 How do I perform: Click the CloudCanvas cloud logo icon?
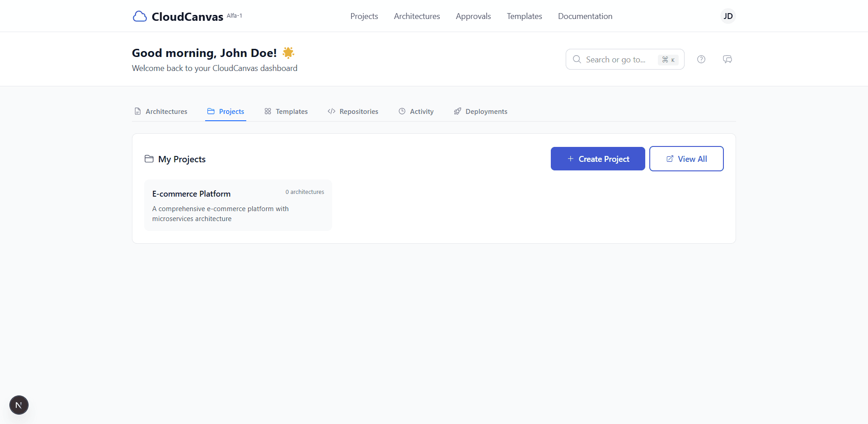pyautogui.click(x=140, y=16)
